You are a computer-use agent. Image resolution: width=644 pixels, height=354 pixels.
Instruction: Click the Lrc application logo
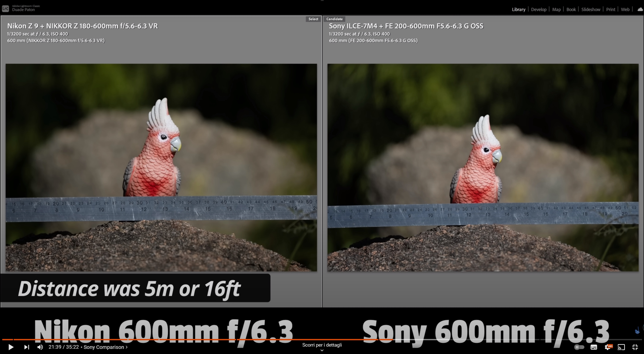tap(5, 9)
